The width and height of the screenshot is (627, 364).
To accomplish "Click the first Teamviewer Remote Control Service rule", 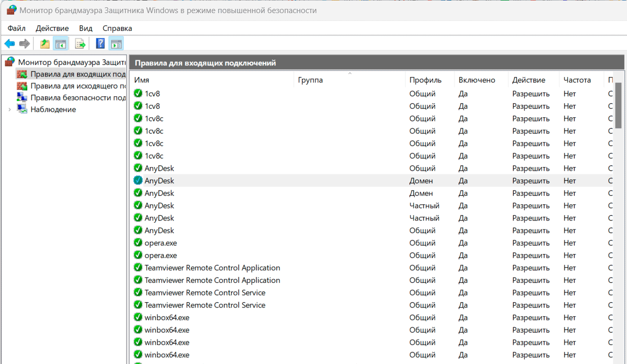I will 204,293.
